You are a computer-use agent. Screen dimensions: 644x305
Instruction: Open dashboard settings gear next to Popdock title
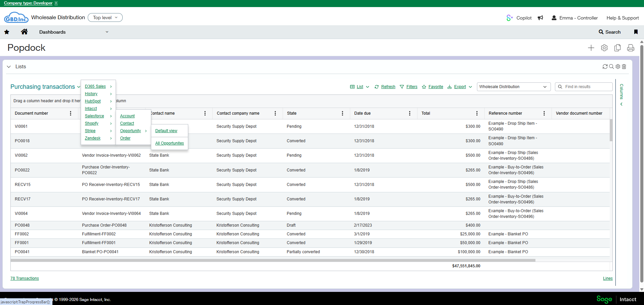pyautogui.click(x=604, y=48)
